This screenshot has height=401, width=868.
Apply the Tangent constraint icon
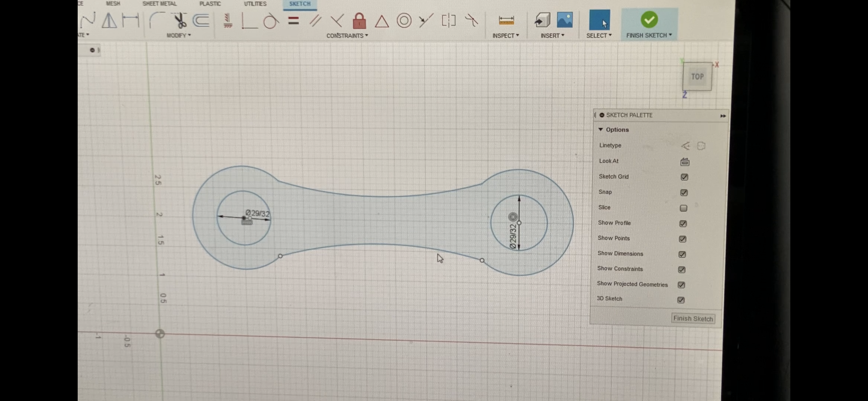pos(271,21)
